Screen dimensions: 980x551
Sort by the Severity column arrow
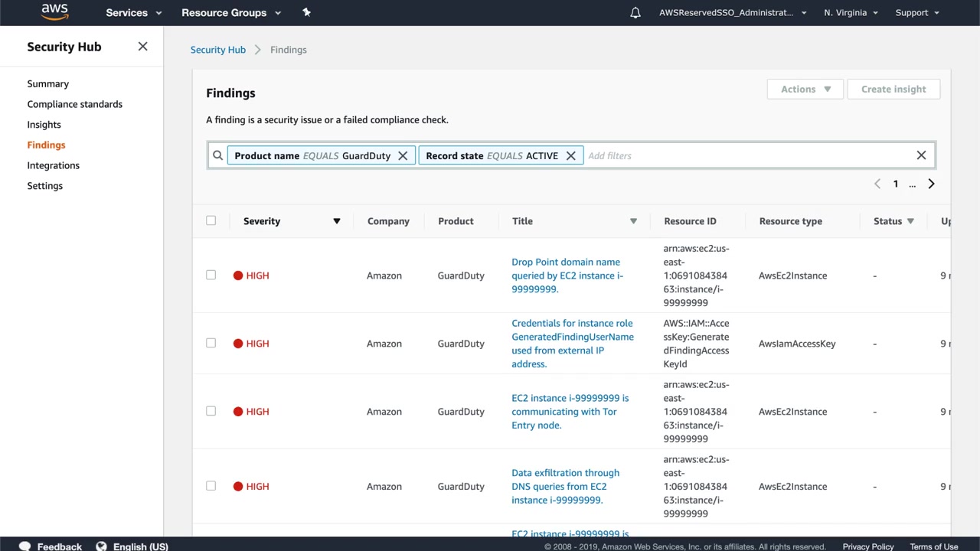click(336, 221)
